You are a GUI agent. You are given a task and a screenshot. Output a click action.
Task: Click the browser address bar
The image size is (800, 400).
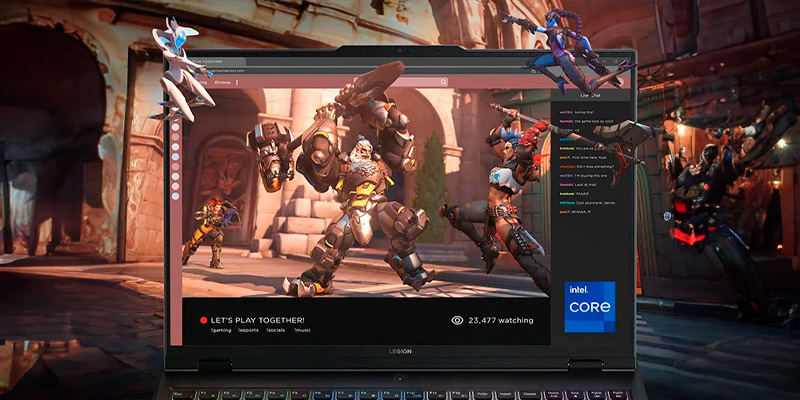click(x=357, y=71)
